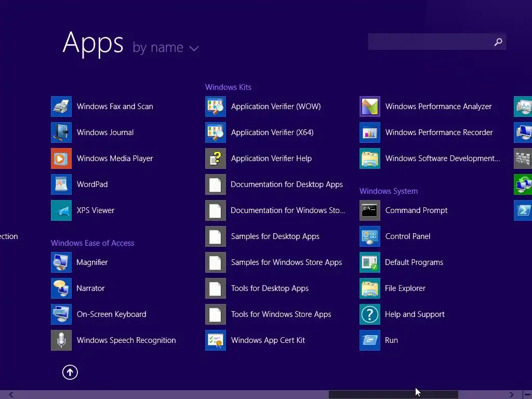Open File Explorer icon
532x399 pixels.
coord(370,288)
